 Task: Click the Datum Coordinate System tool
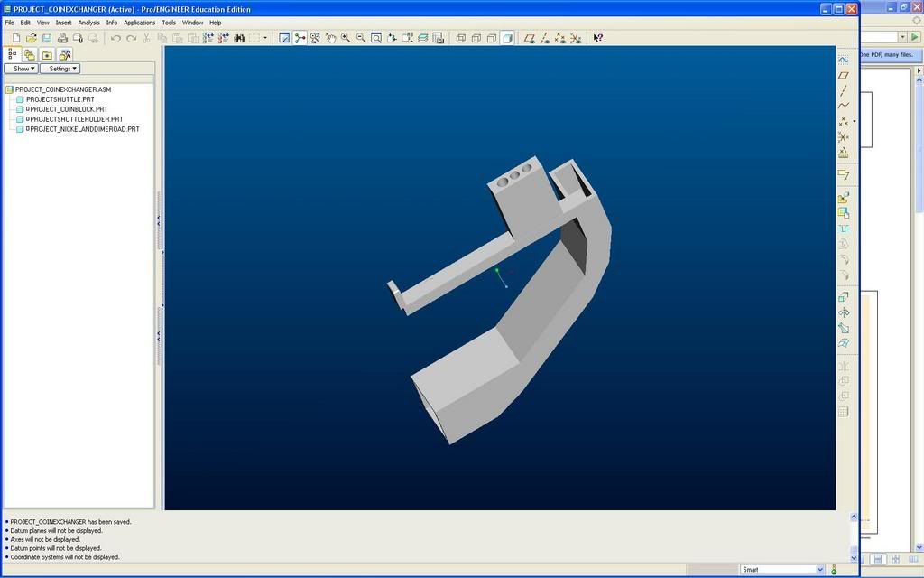coord(844,137)
